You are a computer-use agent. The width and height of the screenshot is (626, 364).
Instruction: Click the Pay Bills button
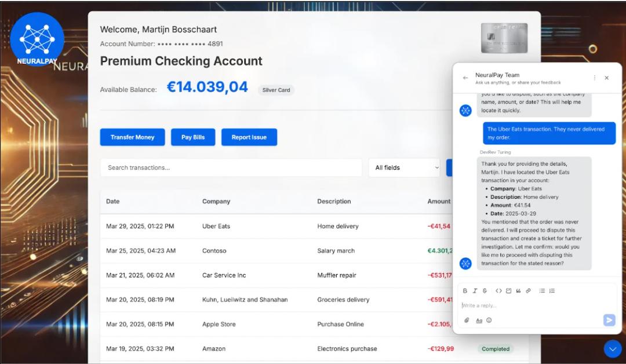193,137
